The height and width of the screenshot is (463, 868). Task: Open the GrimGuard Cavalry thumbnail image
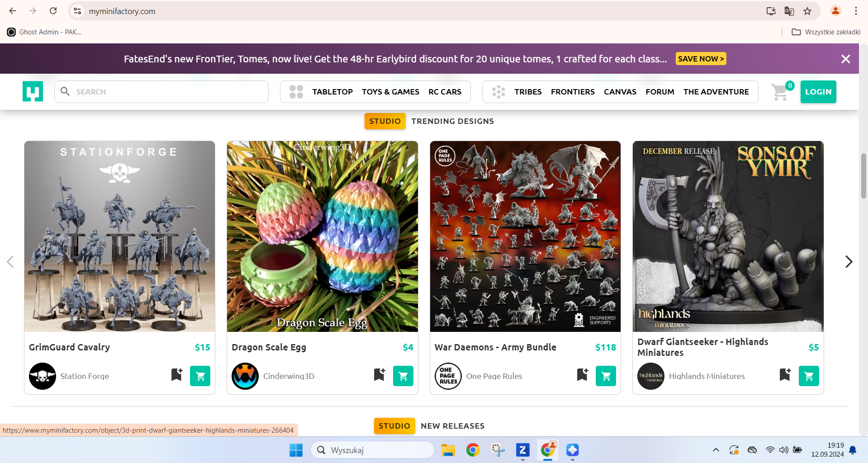119,236
